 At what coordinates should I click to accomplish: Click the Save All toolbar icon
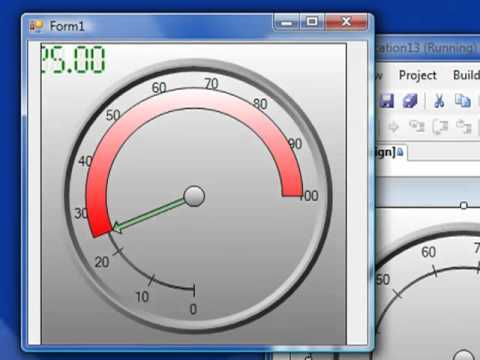click(x=410, y=100)
